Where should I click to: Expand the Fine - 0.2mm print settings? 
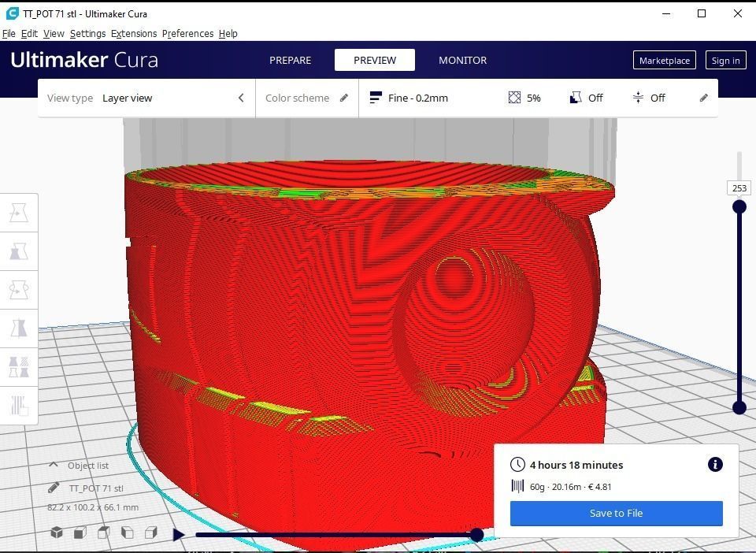point(539,98)
